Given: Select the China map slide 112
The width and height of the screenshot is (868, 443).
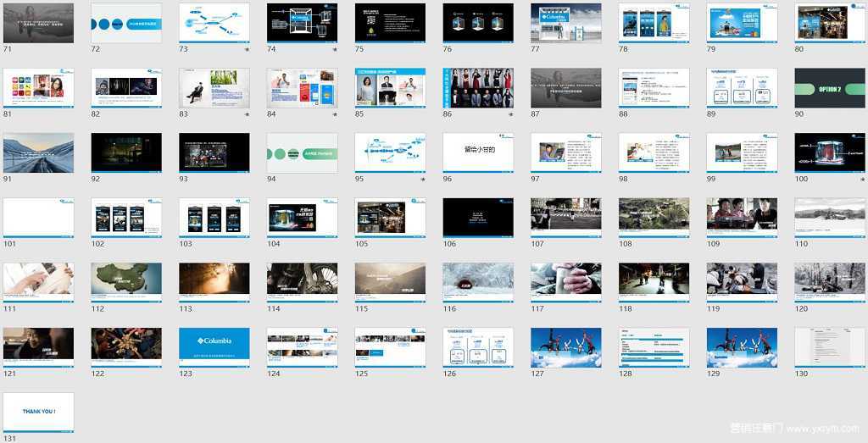Looking at the screenshot, I should pos(126,282).
